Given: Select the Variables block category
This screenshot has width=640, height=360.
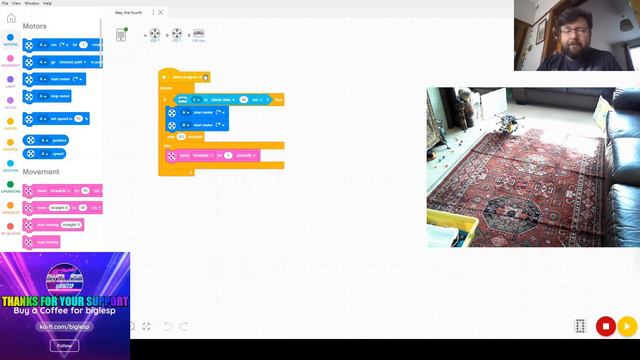Looking at the screenshot, I should coord(11,208).
